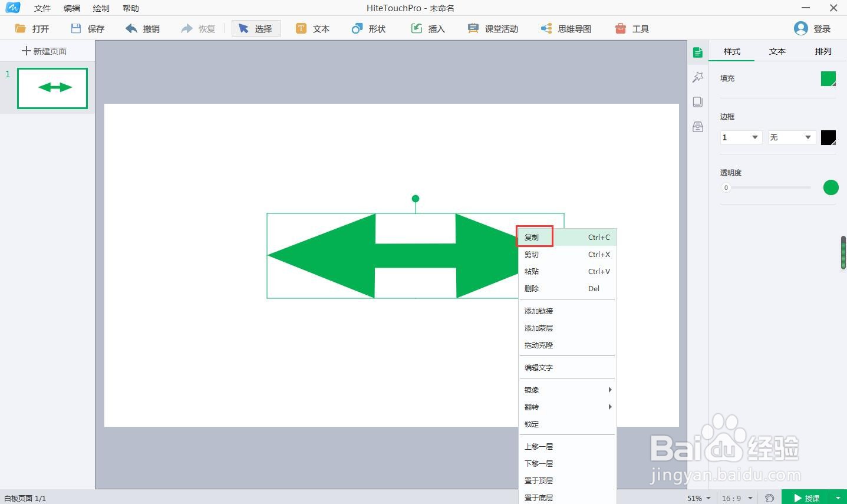Click the HiteTouchPro app logo icon
Image resolution: width=847 pixels, height=504 pixels.
[13, 8]
